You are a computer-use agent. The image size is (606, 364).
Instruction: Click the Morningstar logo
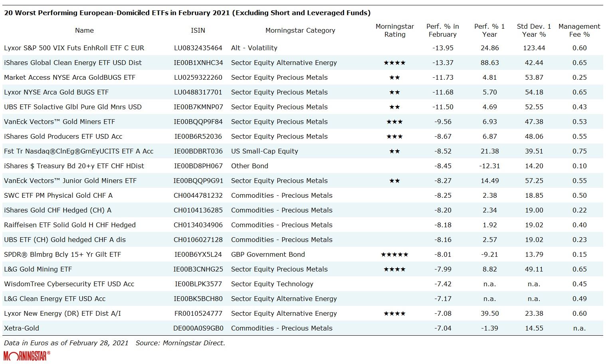point(27,355)
